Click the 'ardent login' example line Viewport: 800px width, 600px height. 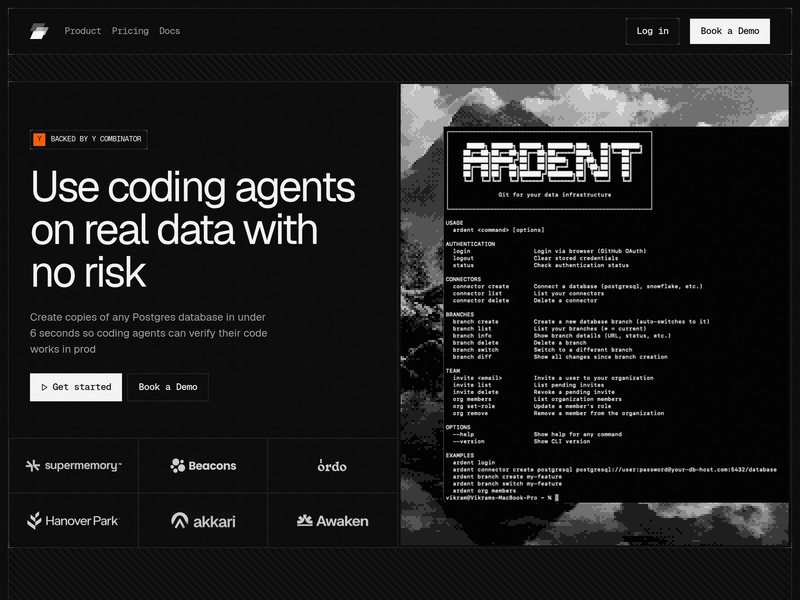[473, 463]
